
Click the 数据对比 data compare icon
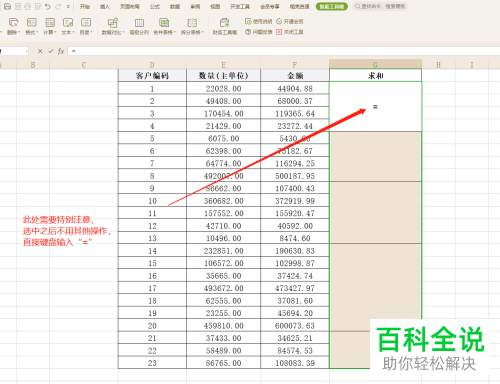tap(113, 23)
